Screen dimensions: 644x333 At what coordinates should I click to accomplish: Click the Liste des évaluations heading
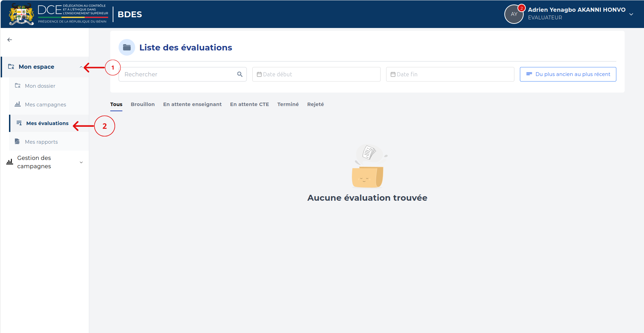[x=186, y=47]
